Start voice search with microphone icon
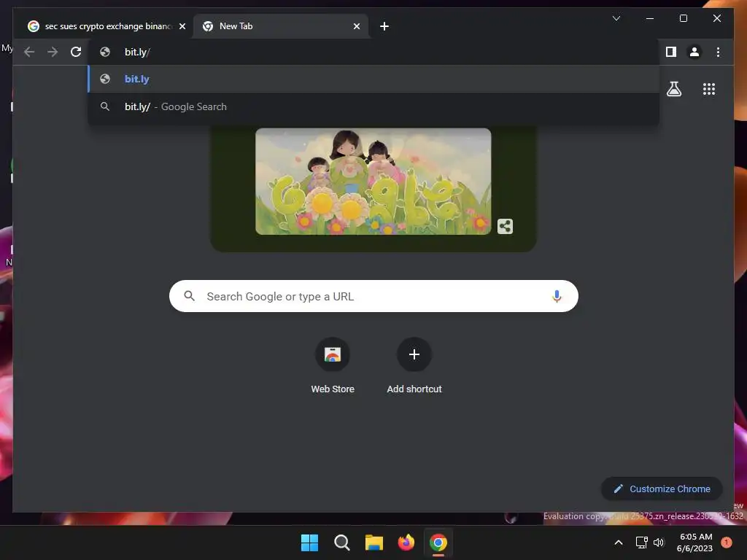747x560 pixels. (x=557, y=296)
